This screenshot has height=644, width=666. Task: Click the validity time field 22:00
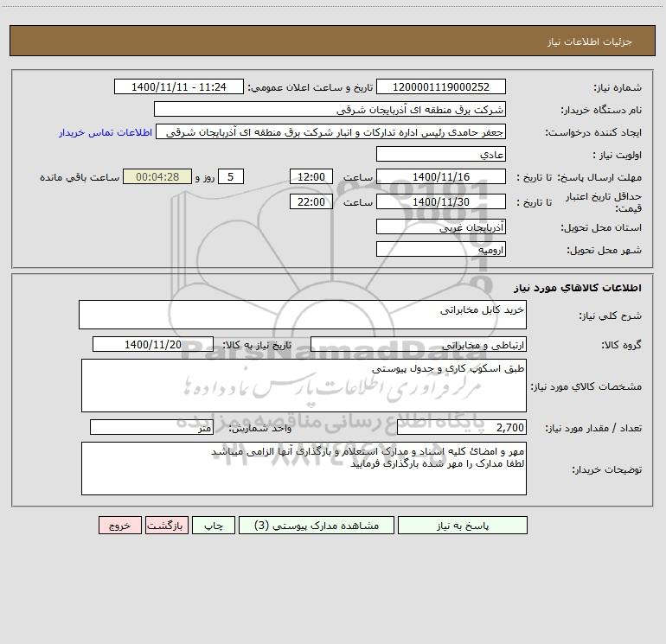coord(311,201)
